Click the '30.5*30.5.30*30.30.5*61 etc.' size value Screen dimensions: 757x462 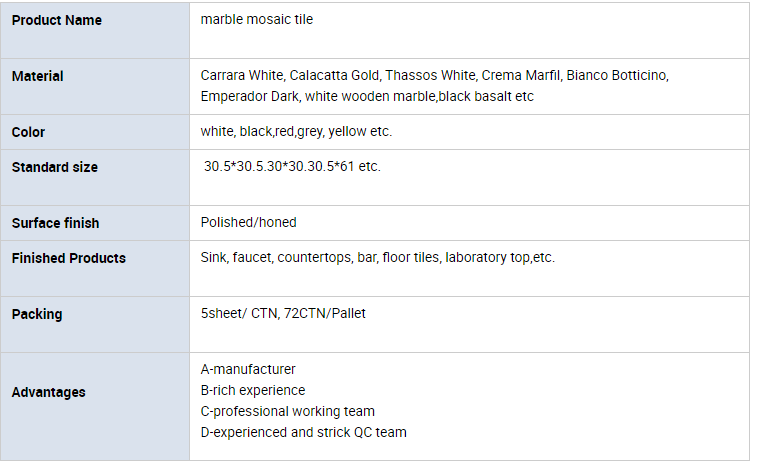pyautogui.click(x=292, y=166)
